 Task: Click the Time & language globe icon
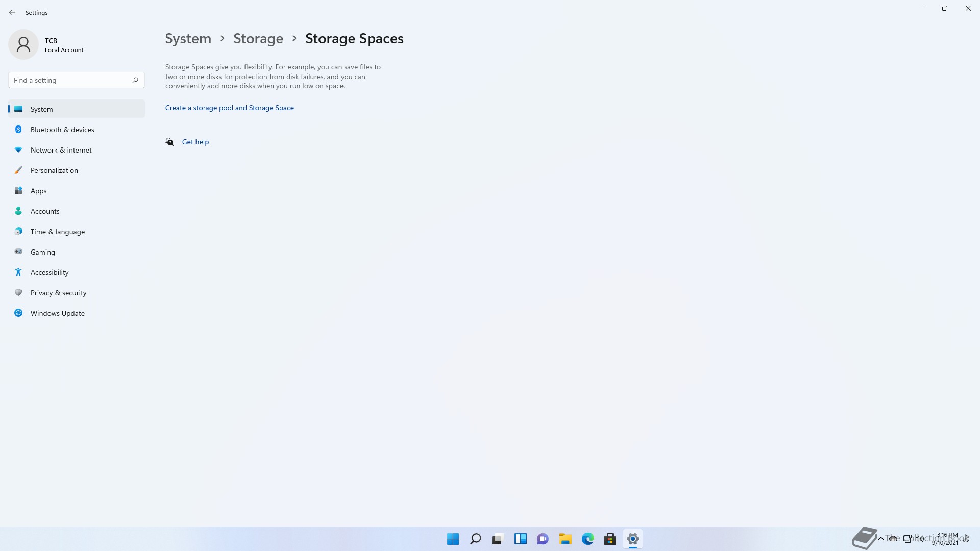pos(18,232)
